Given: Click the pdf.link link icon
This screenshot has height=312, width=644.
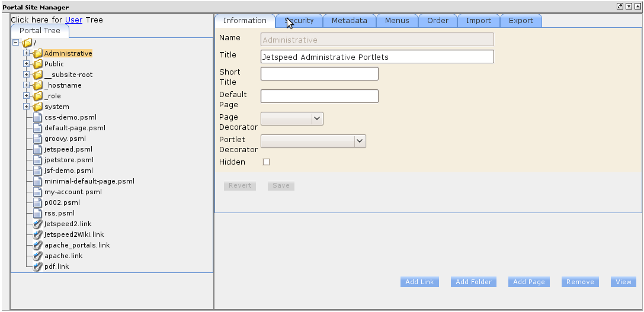Looking at the screenshot, I should [38, 266].
